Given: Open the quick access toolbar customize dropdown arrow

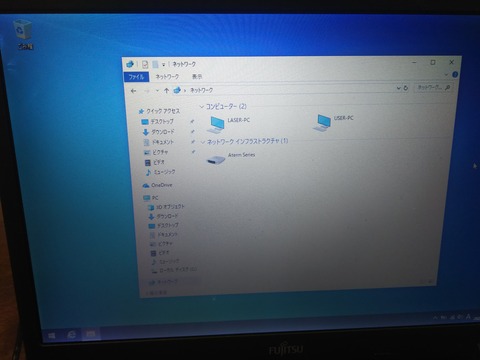Looking at the screenshot, I should (x=164, y=64).
